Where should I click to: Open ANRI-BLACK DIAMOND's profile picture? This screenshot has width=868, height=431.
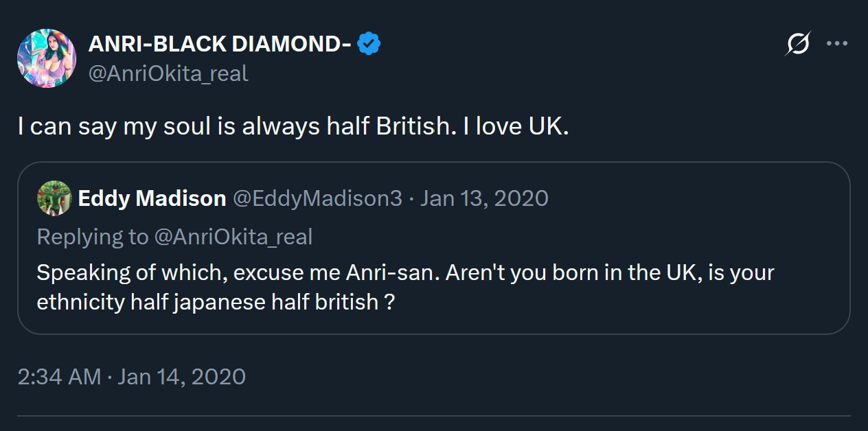click(x=46, y=58)
